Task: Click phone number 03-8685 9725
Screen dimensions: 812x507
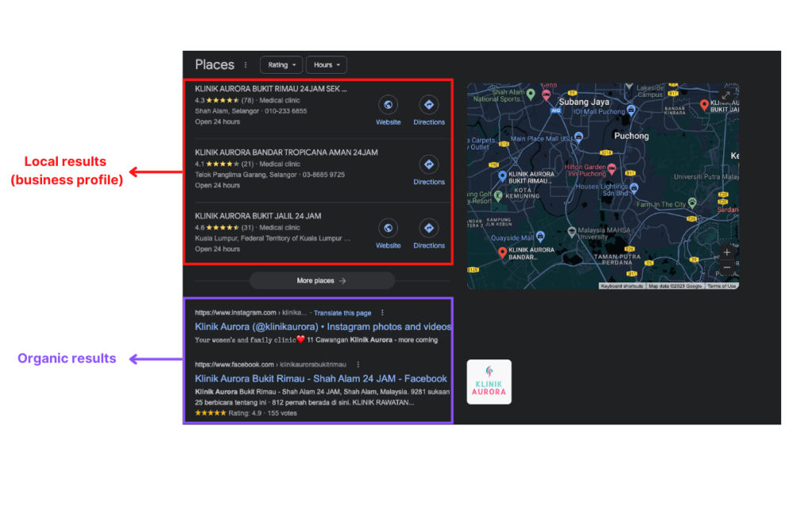Action: (324, 175)
